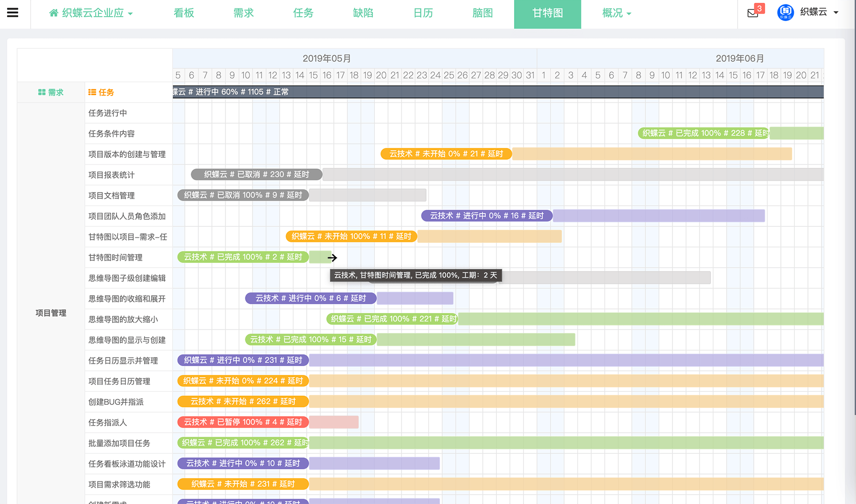The height and width of the screenshot is (504, 856).
Task: Select the 项目任务日历管理 task row
Action: point(128,381)
